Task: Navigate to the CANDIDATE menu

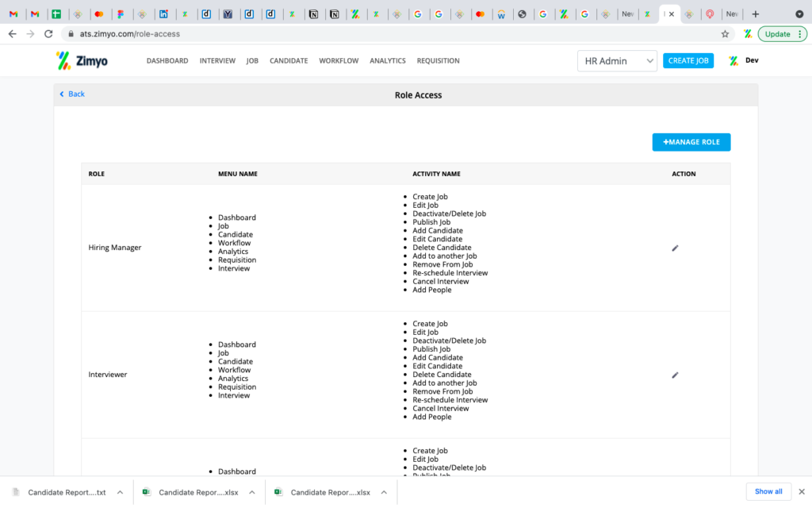Action: point(289,60)
